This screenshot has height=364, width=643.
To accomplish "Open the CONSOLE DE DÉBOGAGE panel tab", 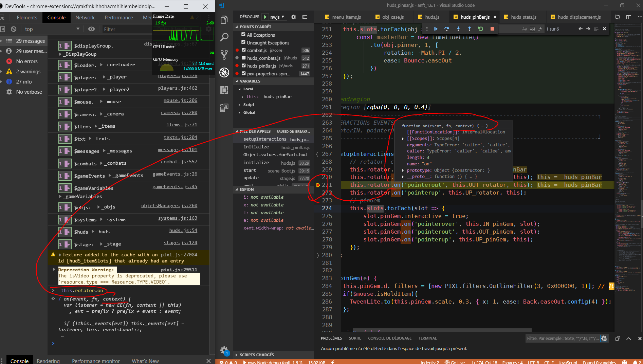I will point(390,338).
